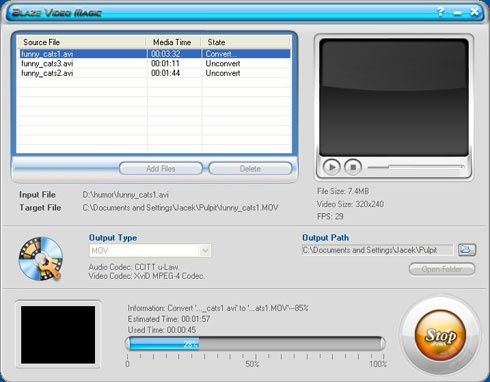
Task: Click the Target File path text
Action: coord(180,208)
